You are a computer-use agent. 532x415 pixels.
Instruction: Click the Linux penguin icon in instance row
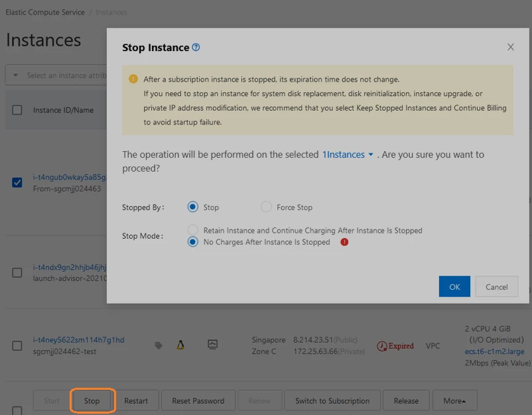tap(180, 345)
